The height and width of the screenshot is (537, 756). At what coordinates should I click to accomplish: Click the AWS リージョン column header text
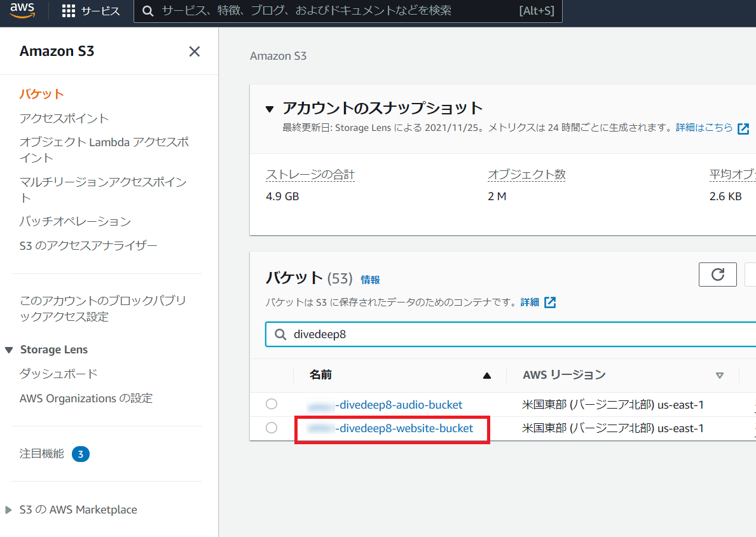[x=564, y=375]
